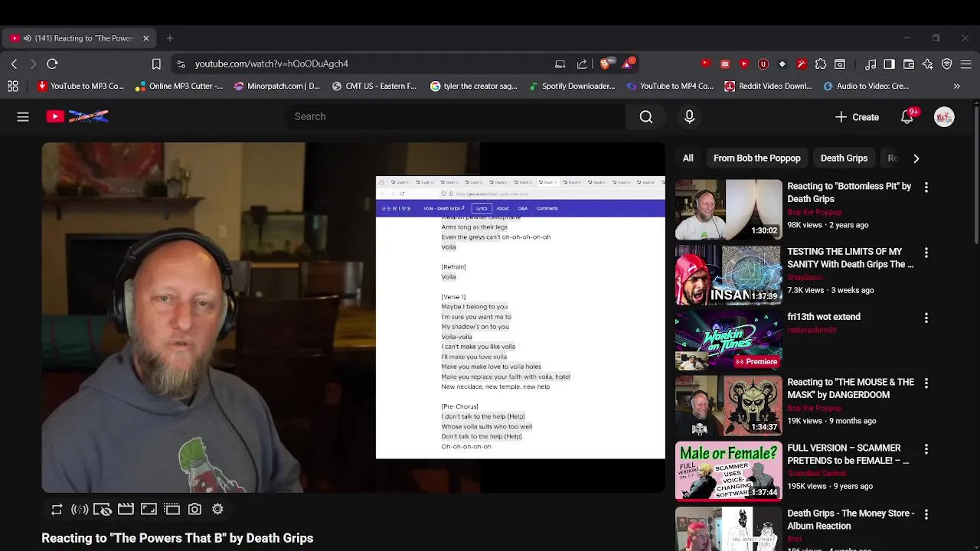Select the All filter chip
980x551 pixels.
tap(688, 158)
